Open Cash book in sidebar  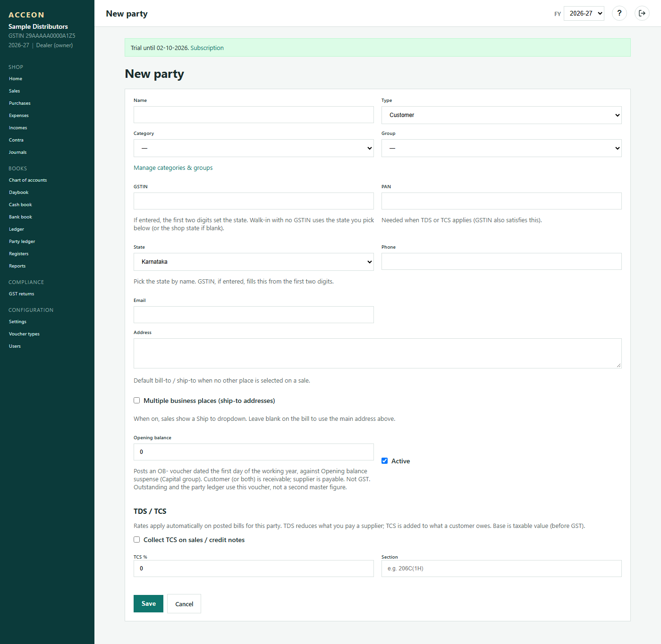[20, 205]
